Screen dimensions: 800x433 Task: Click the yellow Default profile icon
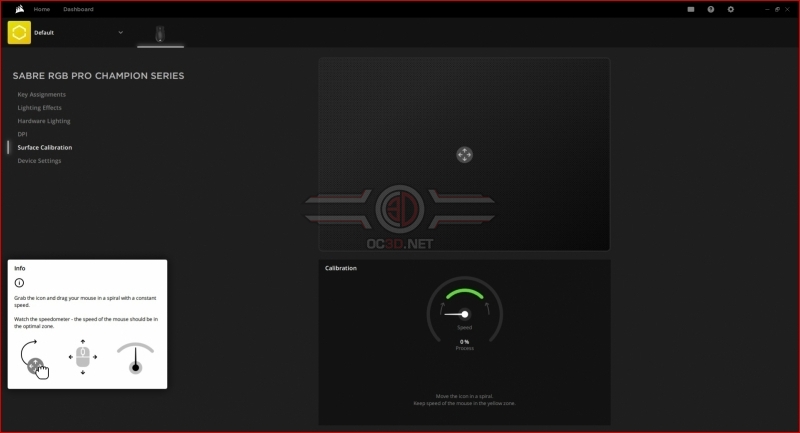click(19, 33)
